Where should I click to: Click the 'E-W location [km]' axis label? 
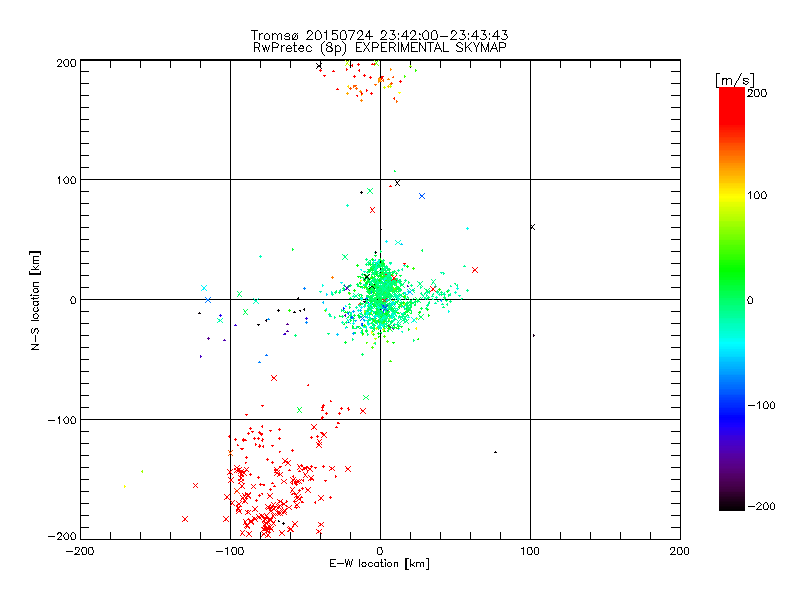coord(379,564)
